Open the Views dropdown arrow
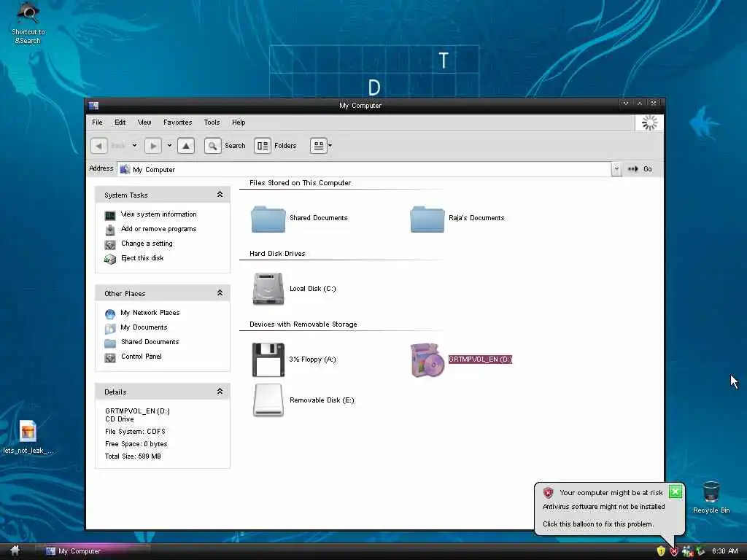Image resolution: width=747 pixels, height=560 pixels. tap(330, 146)
